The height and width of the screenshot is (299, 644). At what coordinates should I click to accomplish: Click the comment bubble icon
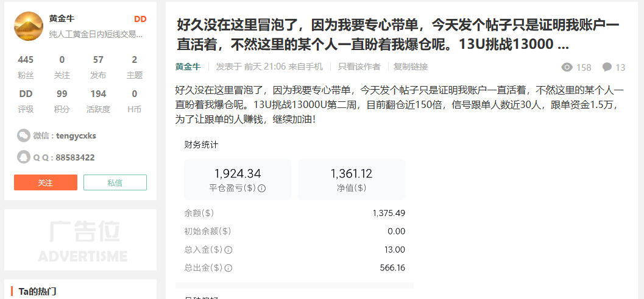607,67
